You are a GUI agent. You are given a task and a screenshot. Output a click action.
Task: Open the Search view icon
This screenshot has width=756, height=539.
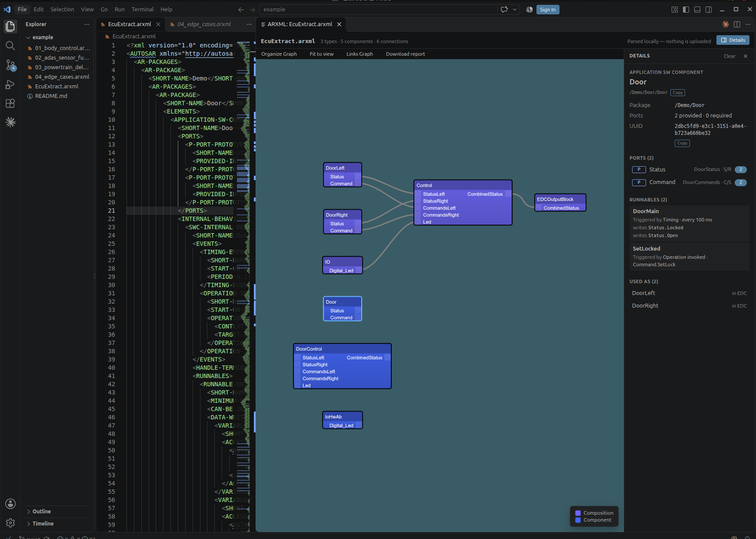pos(10,46)
